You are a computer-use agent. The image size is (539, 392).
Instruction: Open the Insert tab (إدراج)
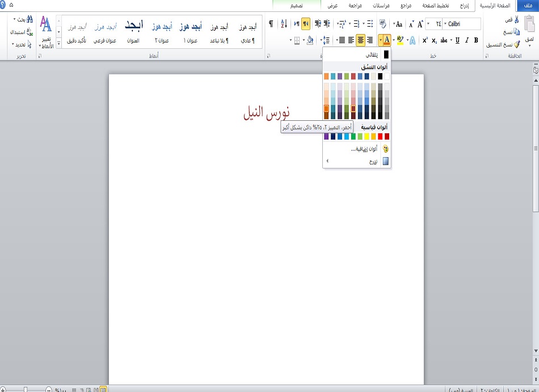coord(464,5)
